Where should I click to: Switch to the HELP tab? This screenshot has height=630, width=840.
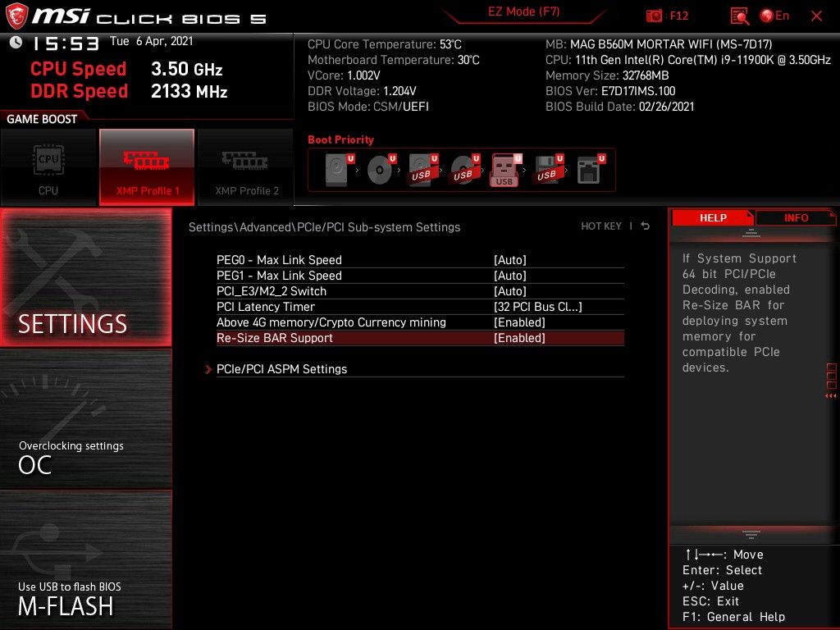713,218
